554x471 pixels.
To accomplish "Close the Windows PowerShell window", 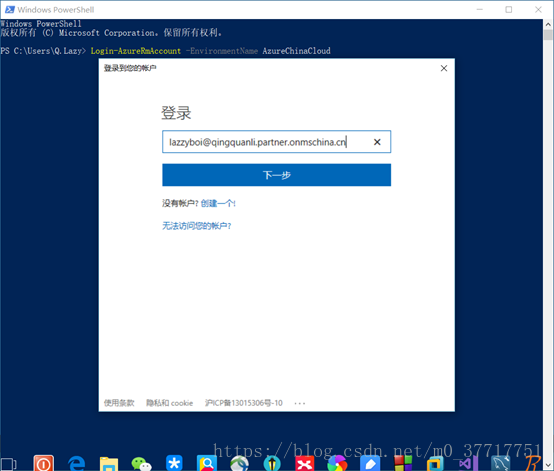I will coord(538,10).
